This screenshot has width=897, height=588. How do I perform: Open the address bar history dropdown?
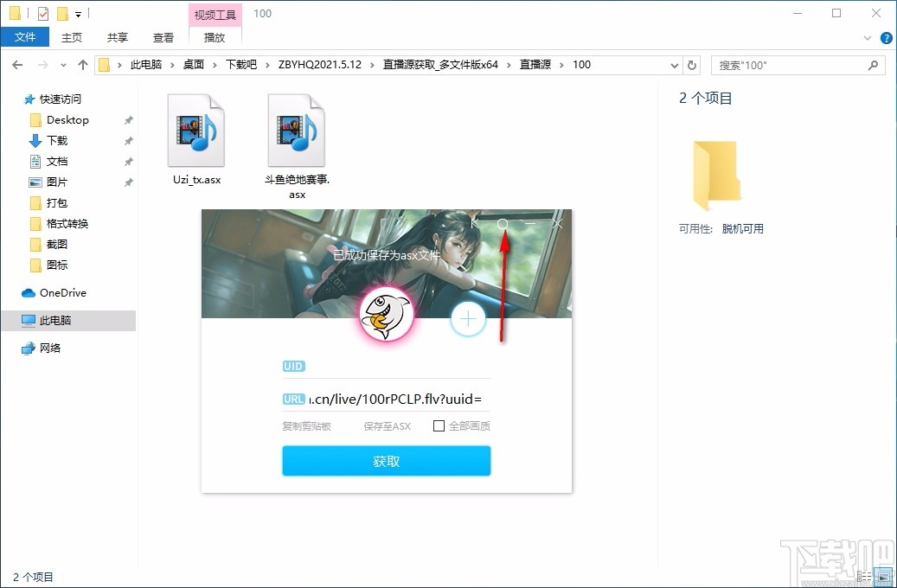(675, 64)
